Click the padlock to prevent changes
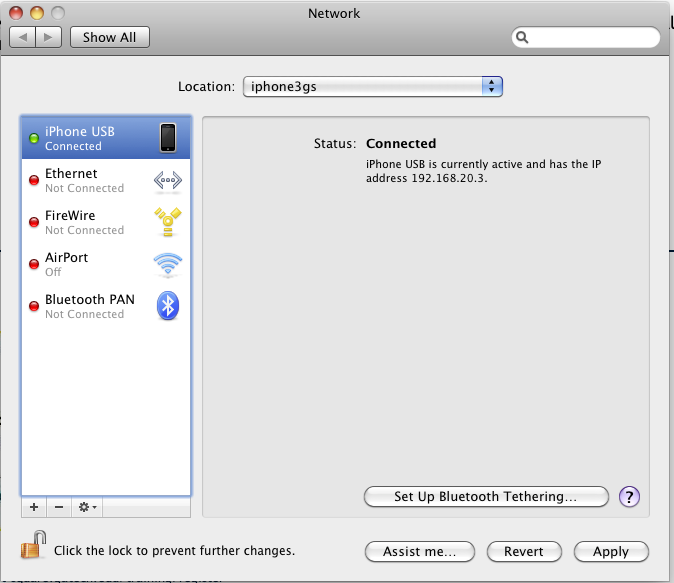This screenshot has height=583, width=674. [34, 545]
